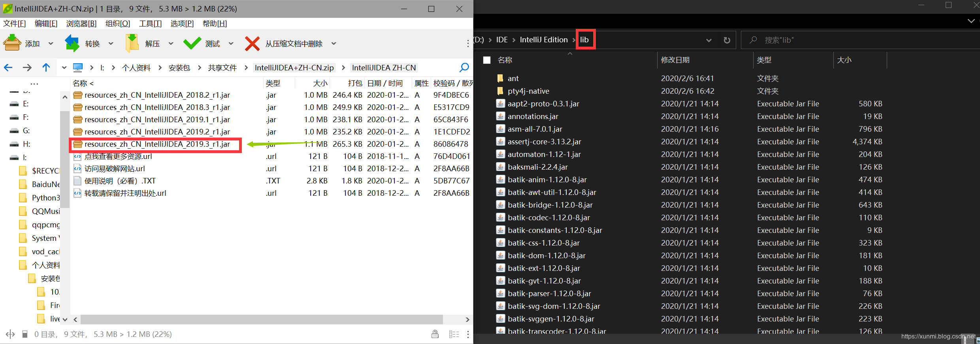Select batik-codec-1.12.0-8.jar in Explorer

[548, 217]
